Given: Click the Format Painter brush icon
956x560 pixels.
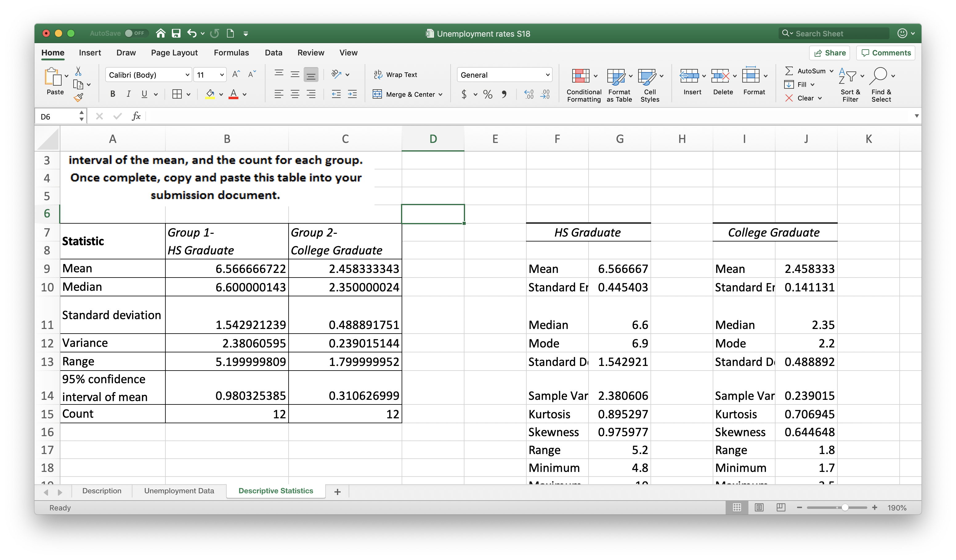Looking at the screenshot, I should (x=79, y=98).
